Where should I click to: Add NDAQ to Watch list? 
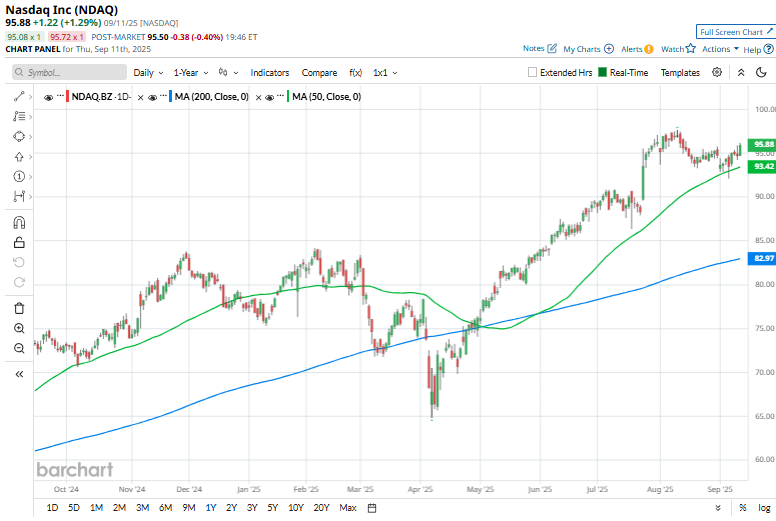(x=679, y=48)
